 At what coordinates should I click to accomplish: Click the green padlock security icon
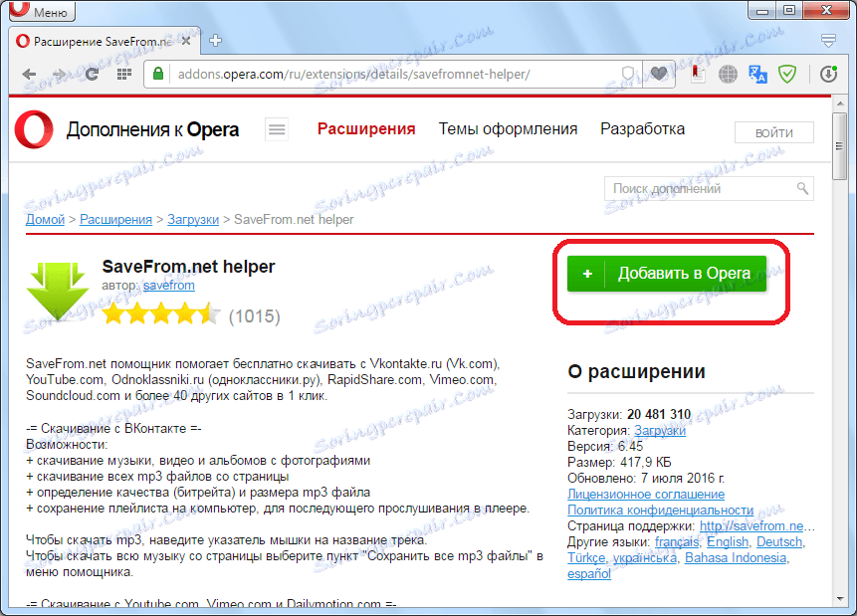click(x=158, y=74)
